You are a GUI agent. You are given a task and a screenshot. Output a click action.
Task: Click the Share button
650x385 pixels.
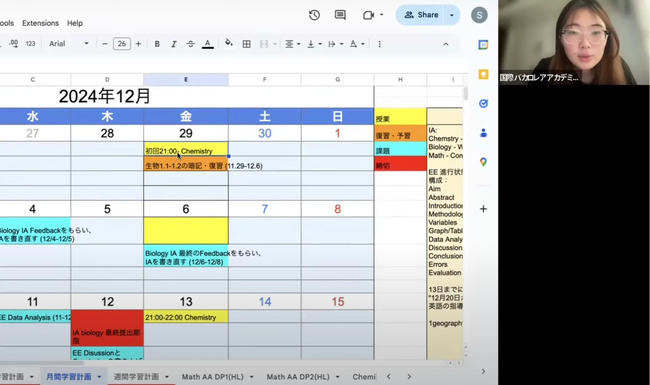click(421, 15)
